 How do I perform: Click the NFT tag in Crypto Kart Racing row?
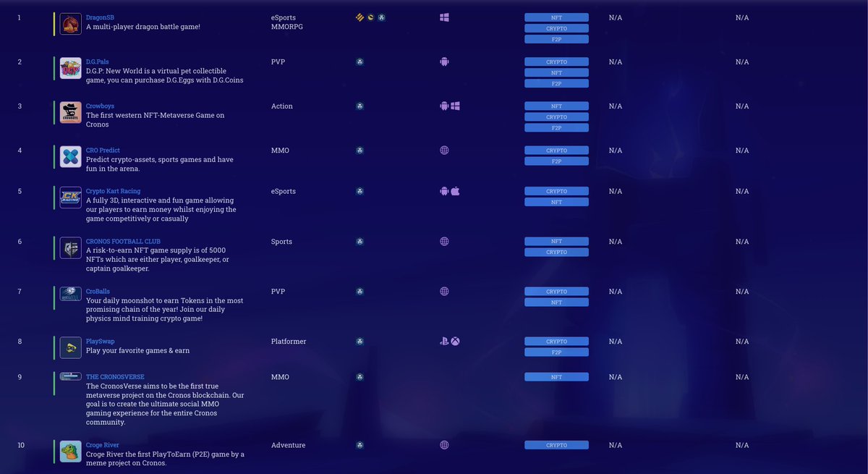pos(556,203)
